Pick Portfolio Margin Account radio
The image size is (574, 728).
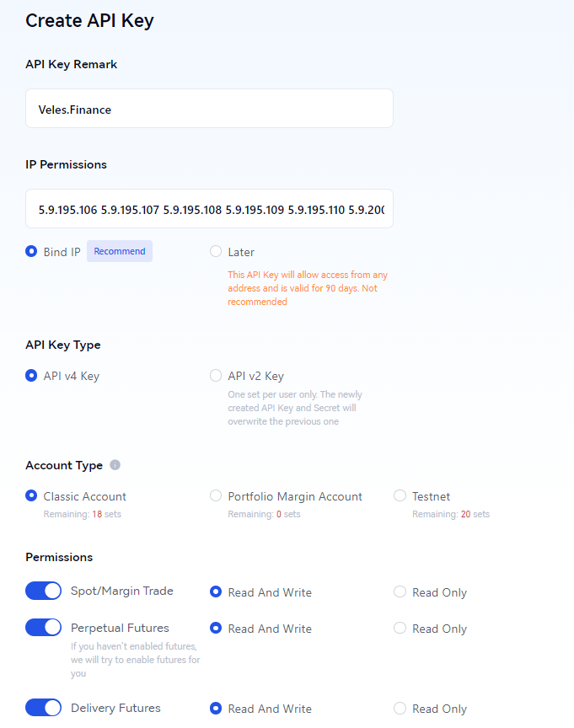point(216,495)
